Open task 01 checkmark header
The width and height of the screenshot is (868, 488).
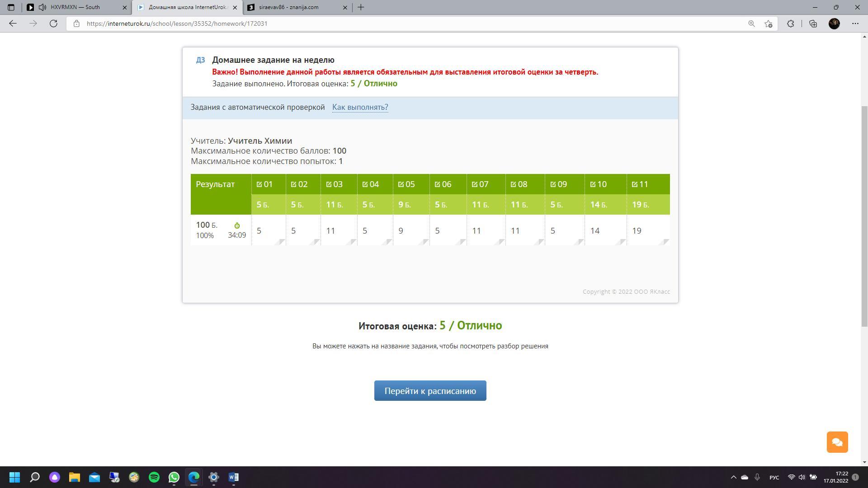pos(264,184)
